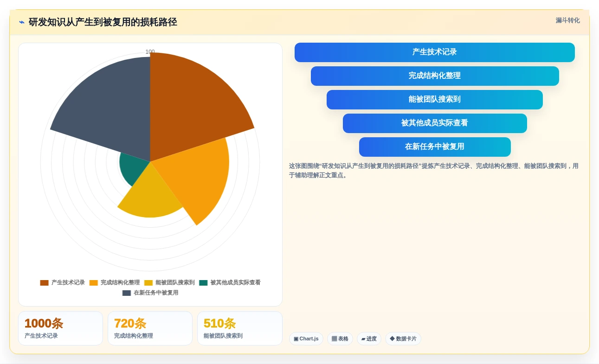
Task: Click 被其他成员实际查看 legend color box
Action: (x=203, y=283)
